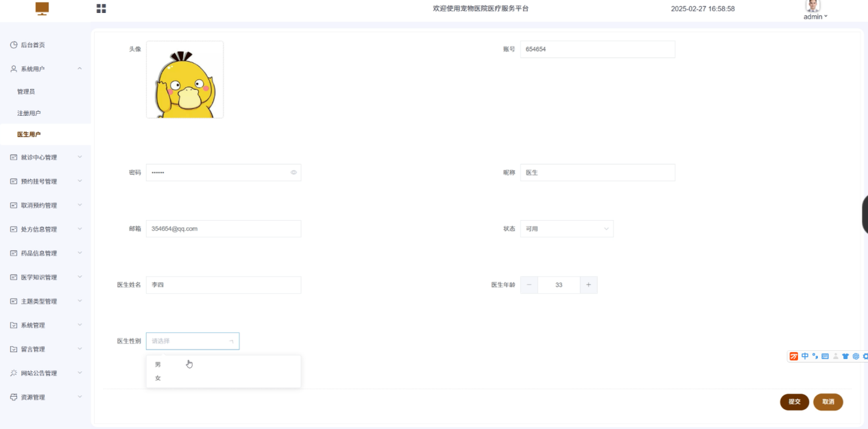Click the IME user account icon

(x=835, y=356)
